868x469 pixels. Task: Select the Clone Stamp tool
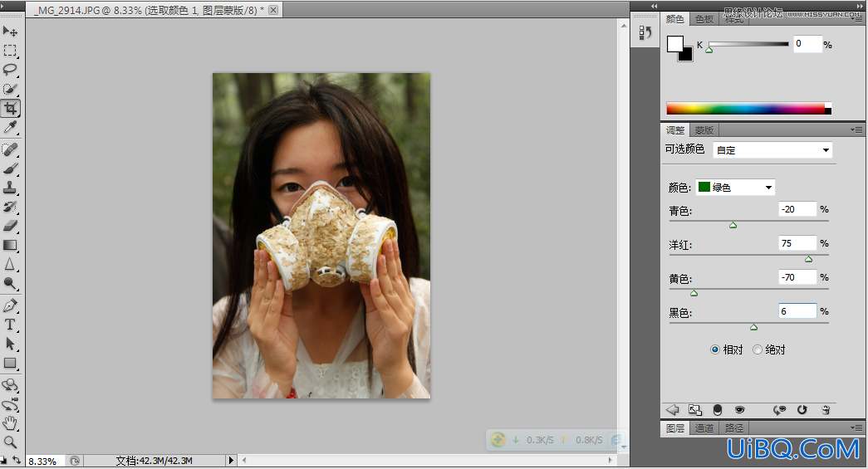[x=10, y=188]
